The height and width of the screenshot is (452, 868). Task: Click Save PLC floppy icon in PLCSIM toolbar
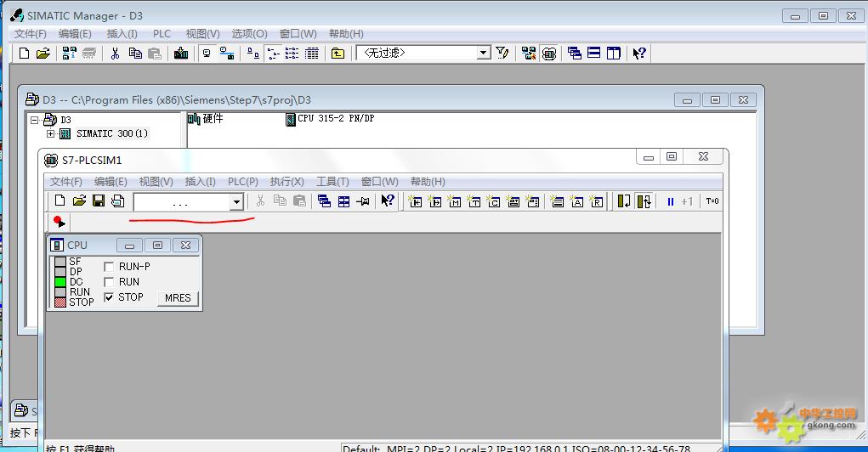(99, 201)
